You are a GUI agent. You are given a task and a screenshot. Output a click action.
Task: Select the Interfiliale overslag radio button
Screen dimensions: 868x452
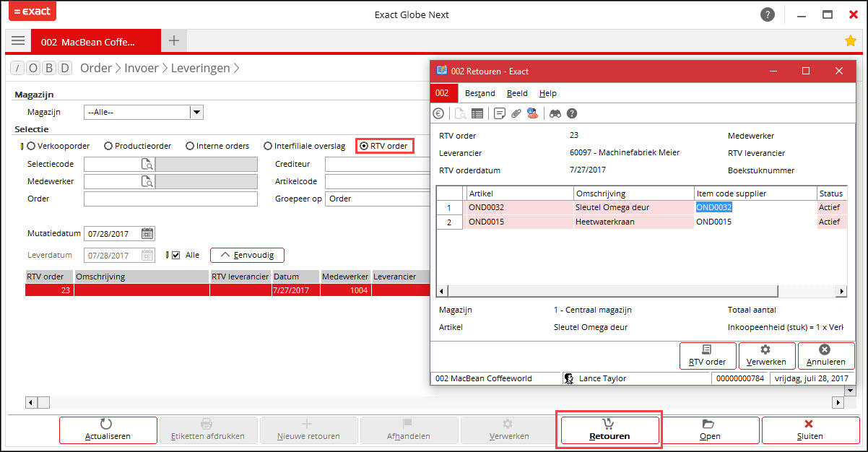(268, 146)
